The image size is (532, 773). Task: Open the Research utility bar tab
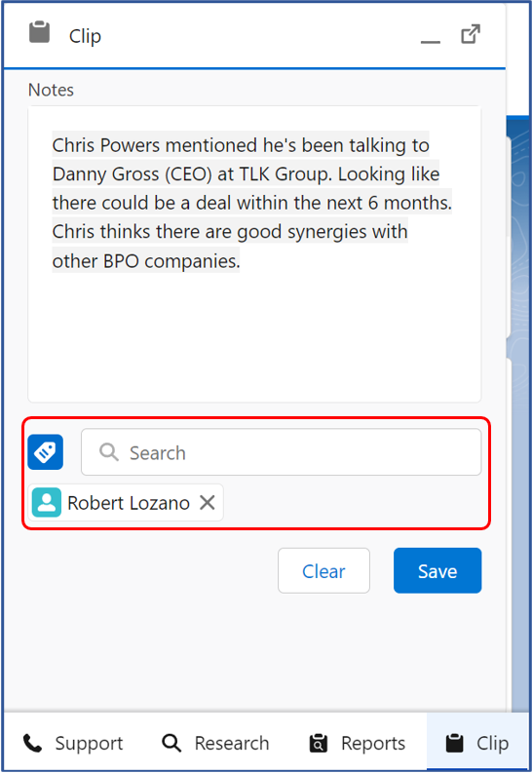pyautogui.click(x=215, y=743)
